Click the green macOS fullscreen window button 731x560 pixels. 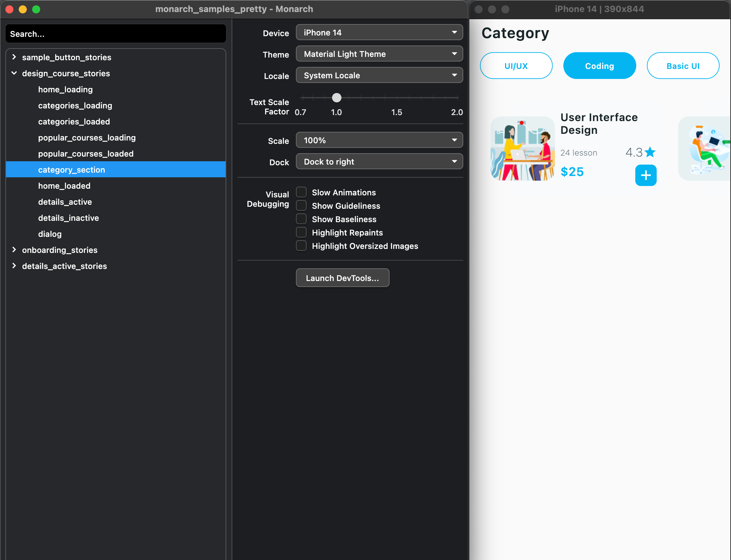(x=36, y=9)
